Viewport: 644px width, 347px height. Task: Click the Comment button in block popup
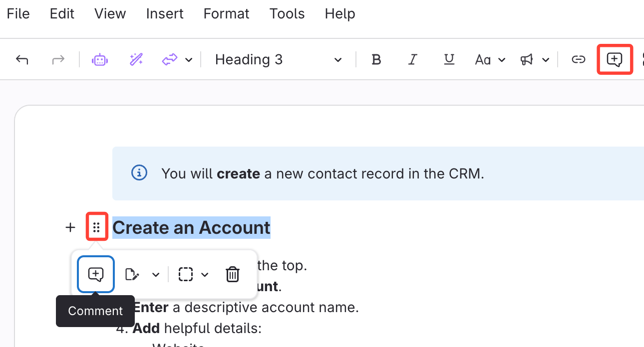(x=96, y=274)
